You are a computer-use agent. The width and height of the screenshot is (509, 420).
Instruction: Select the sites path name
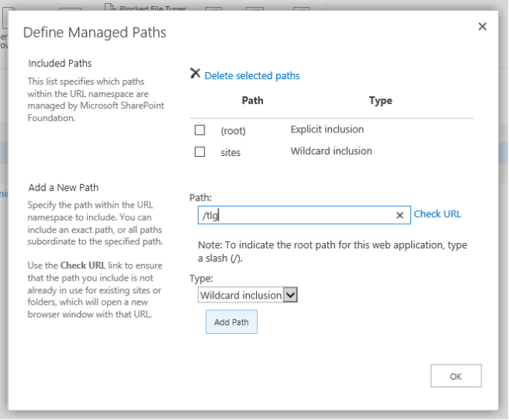(x=230, y=152)
